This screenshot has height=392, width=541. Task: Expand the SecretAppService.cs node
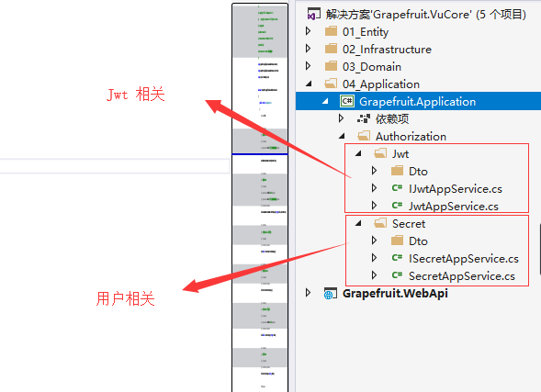pyautogui.click(x=374, y=275)
